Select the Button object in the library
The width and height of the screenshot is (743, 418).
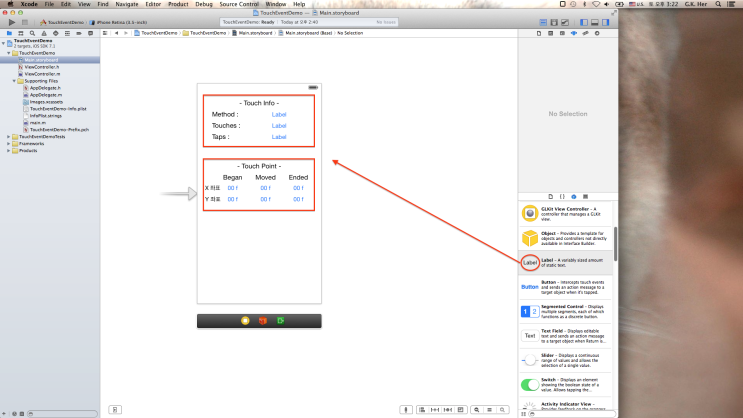pyautogui.click(x=565, y=287)
